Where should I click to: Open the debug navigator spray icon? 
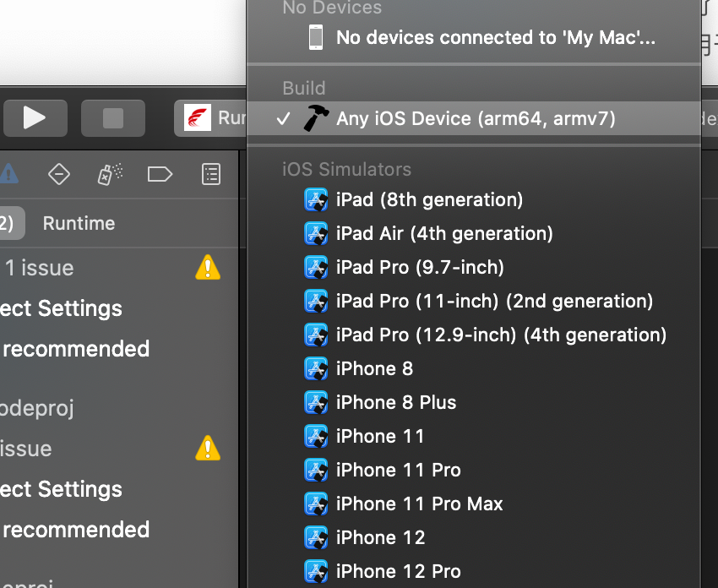(110, 174)
